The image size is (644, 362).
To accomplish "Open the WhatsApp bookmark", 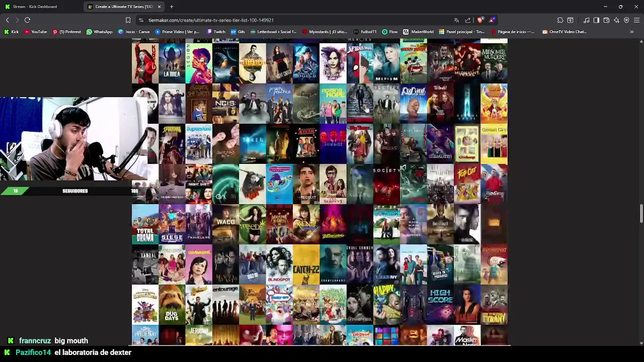I will [x=100, y=32].
